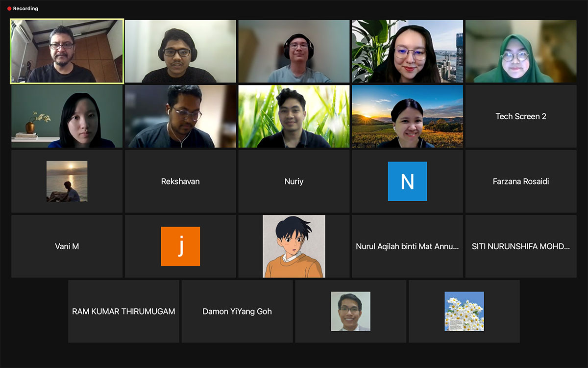Select the RAM KUMAR THIRUMUGAM tile
The width and height of the screenshot is (588, 368).
123,311
